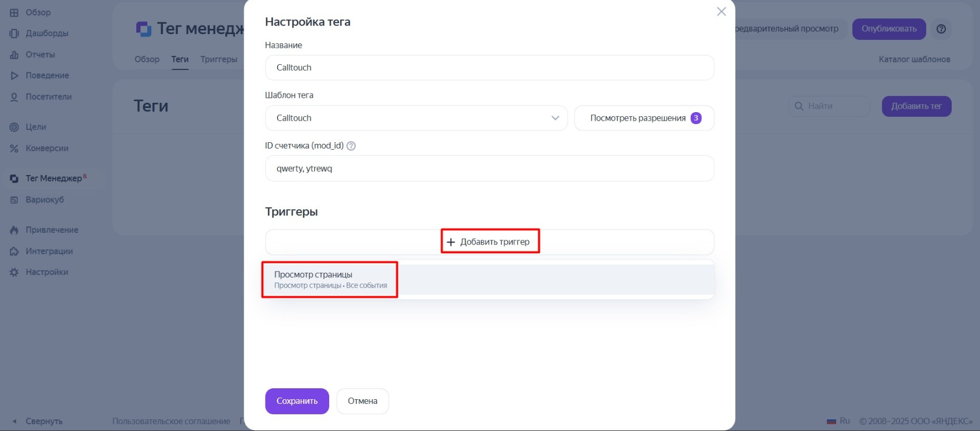Expand Шаблон тега Calltouch dropdown
The image size is (980, 431).
416,118
